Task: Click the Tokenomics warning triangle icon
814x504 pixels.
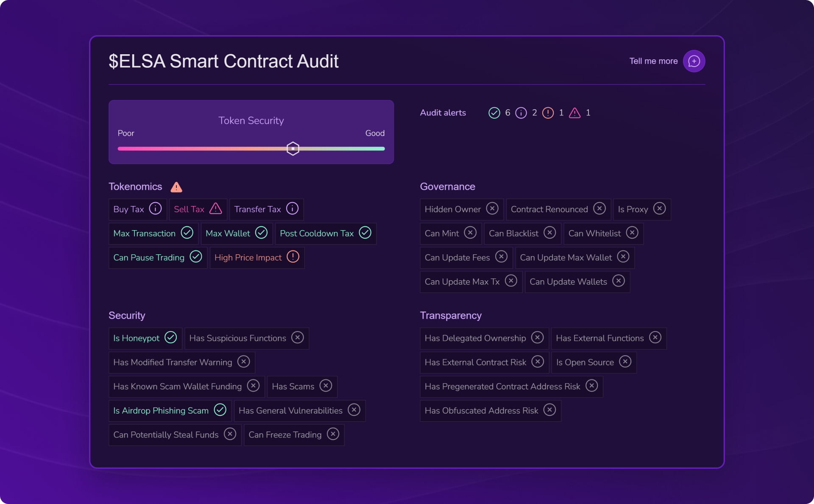Action: point(176,187)
